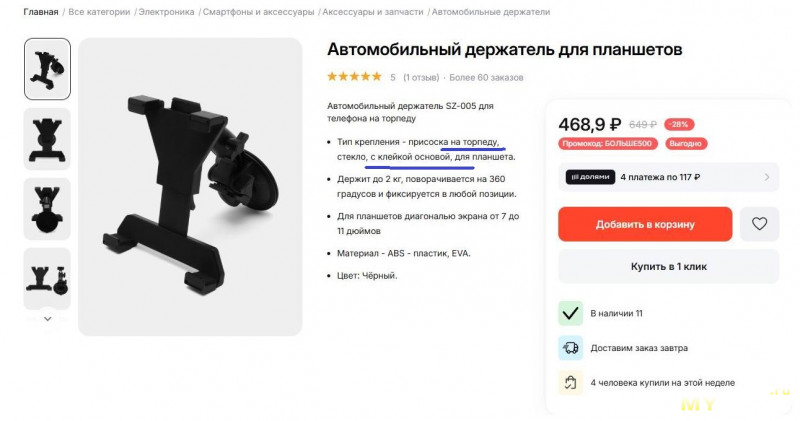Click the Выгодно red badge
The width and height of the screenshot is (800, 421).
point(686,143)
